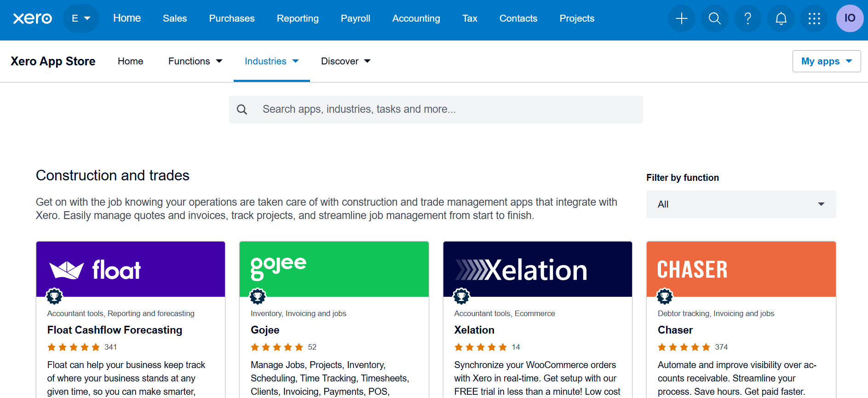Screen dimensions: 868x398
Task: Click the Xelation star rating
Action: [x=481, y=347]
